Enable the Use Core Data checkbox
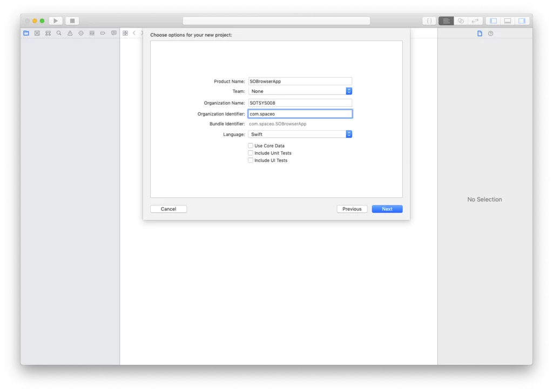 coord(251,145)
